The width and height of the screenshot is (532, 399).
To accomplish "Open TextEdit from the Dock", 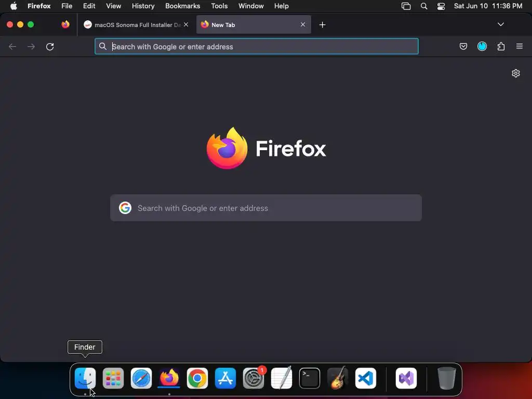I will (282, 378).
